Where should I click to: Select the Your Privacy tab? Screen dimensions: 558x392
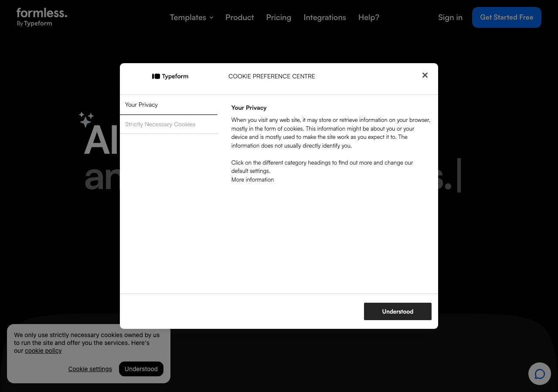[x=169, y=105]
